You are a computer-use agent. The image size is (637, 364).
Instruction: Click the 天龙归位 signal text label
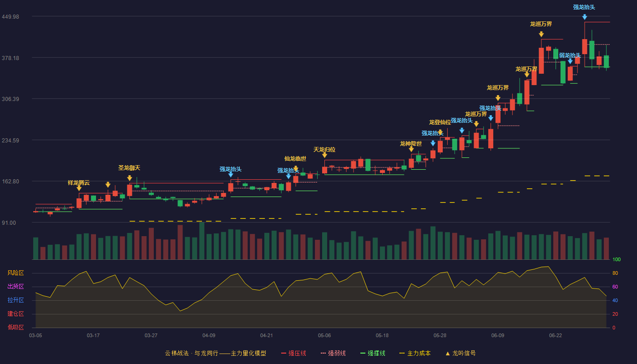pyautogui.click(x=324, y=150)
